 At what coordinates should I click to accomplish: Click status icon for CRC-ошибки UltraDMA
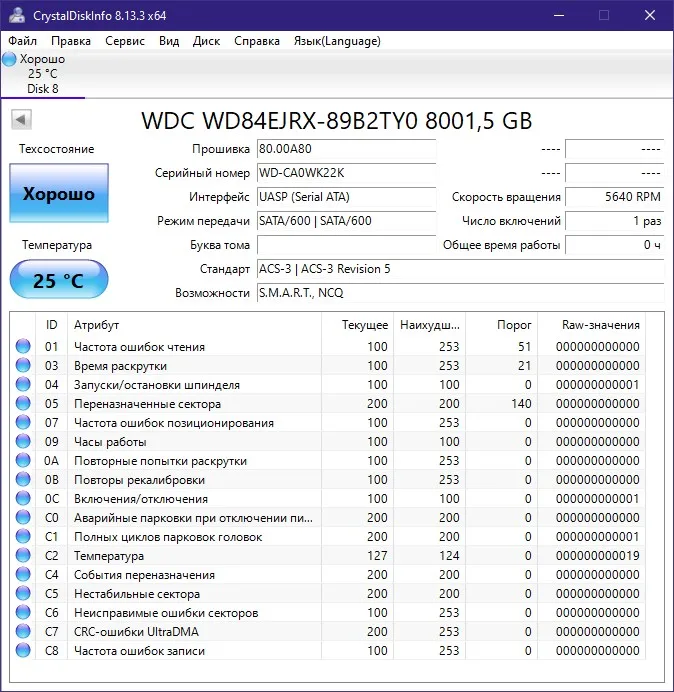[x=23, y=631]
